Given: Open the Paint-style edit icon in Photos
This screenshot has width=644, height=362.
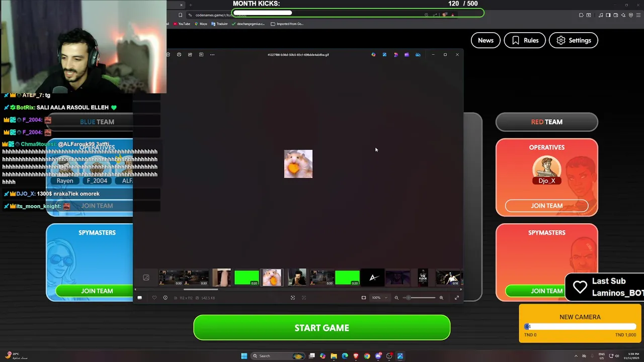Looking at the screenshot, I should click(x=384, y=54).
